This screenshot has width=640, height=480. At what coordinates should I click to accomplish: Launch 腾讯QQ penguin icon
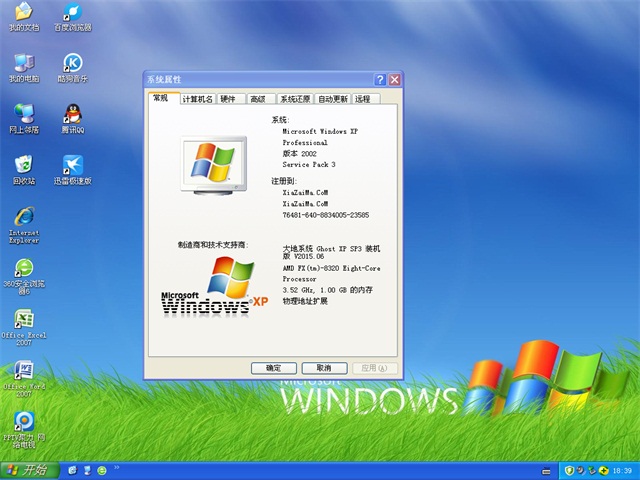72,114
